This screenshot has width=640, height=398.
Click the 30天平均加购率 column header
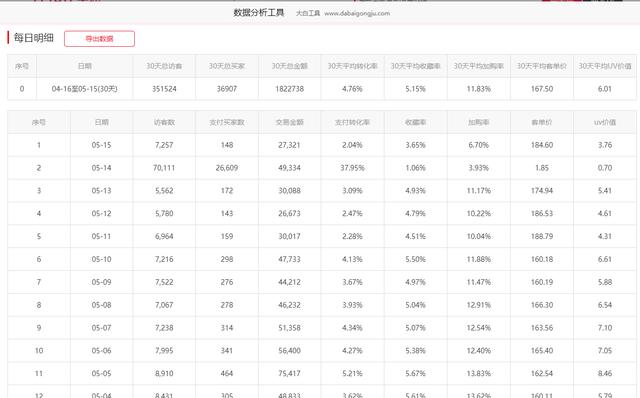[x=479, y=66]
